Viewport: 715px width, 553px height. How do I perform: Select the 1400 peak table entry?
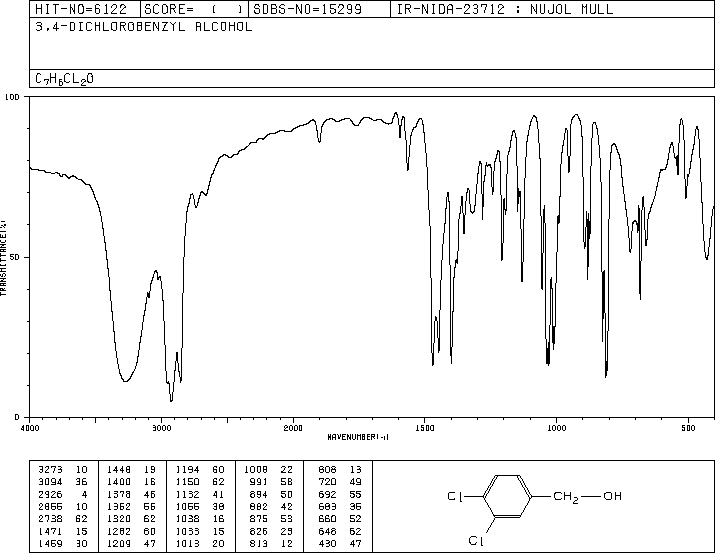tap(131, 482)
